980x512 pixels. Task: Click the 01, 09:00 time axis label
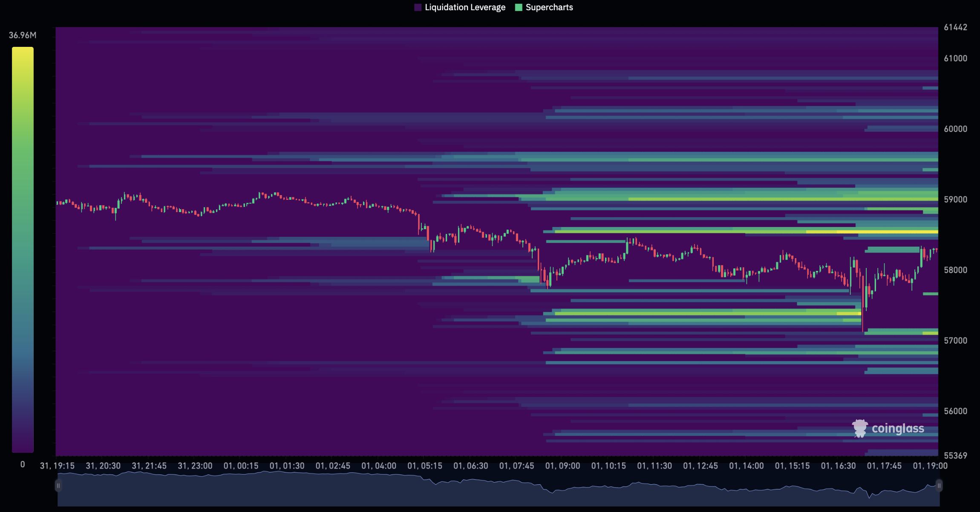pos(562,466)
